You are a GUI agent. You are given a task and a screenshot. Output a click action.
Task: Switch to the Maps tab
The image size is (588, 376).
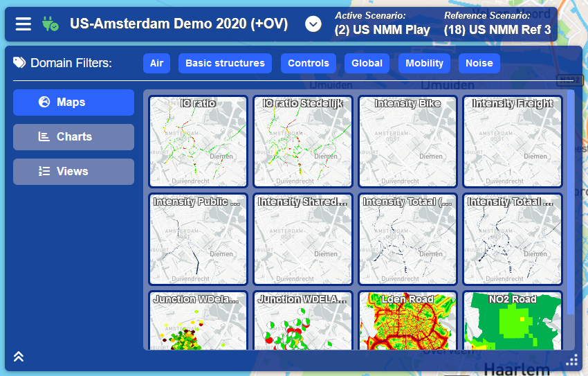(x=73, y=102)
